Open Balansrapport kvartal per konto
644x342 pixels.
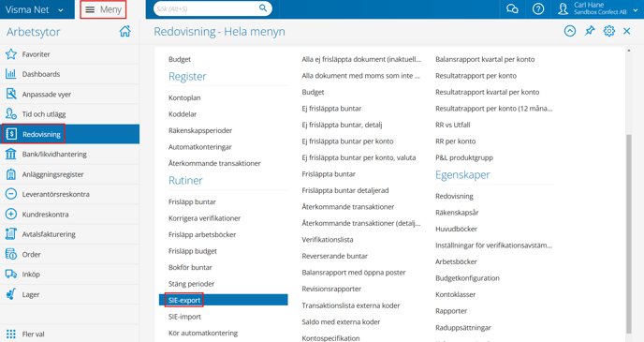point(485,59)
